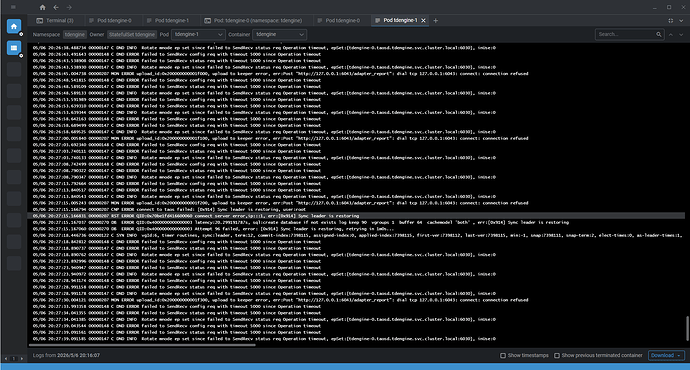Click the horizontal log scrollbar
The image size is (690, 370).
click(141, 345)
